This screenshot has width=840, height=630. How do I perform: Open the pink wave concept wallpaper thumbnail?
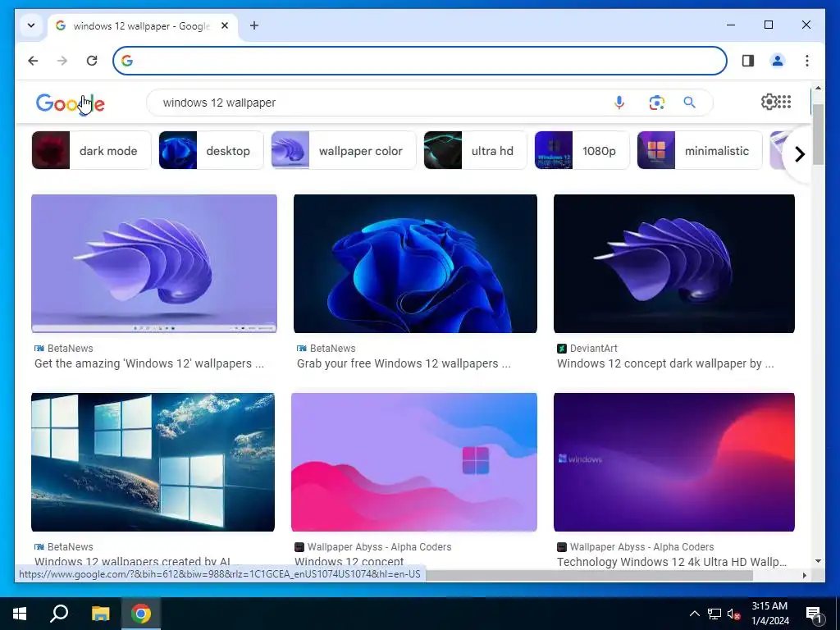click(414, 463)
